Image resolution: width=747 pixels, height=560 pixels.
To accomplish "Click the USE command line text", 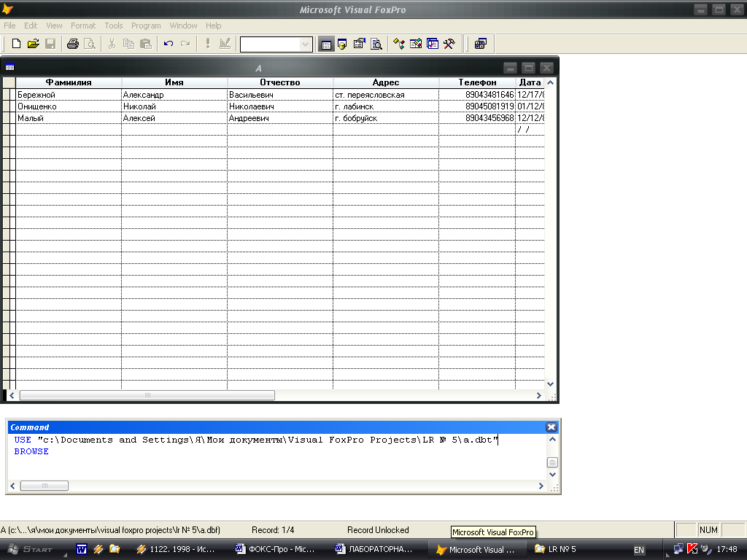I will tap(256, 440).
